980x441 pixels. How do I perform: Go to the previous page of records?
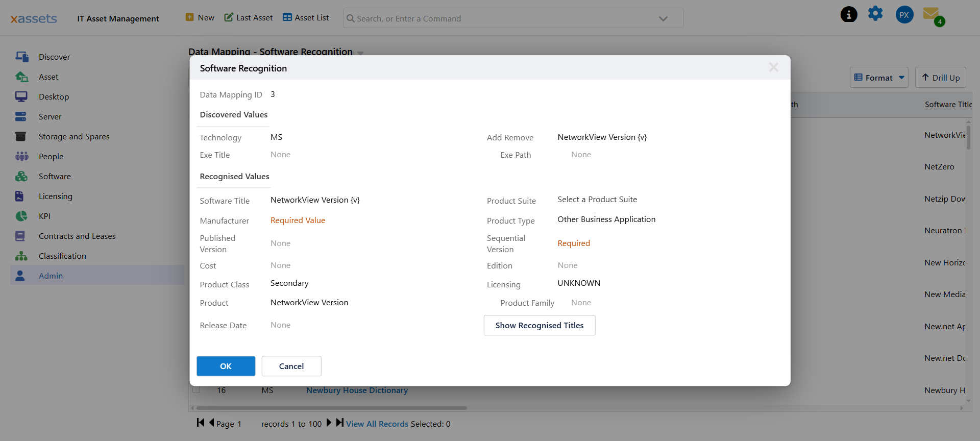click(211, 423)
